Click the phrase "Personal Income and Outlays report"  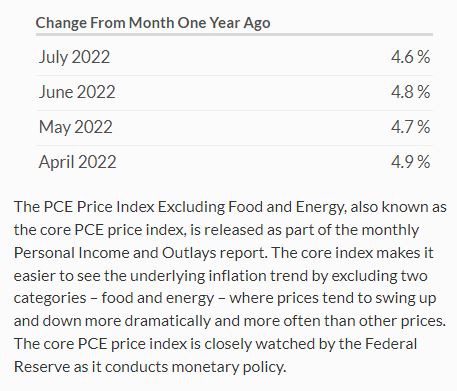click(140, 253)
